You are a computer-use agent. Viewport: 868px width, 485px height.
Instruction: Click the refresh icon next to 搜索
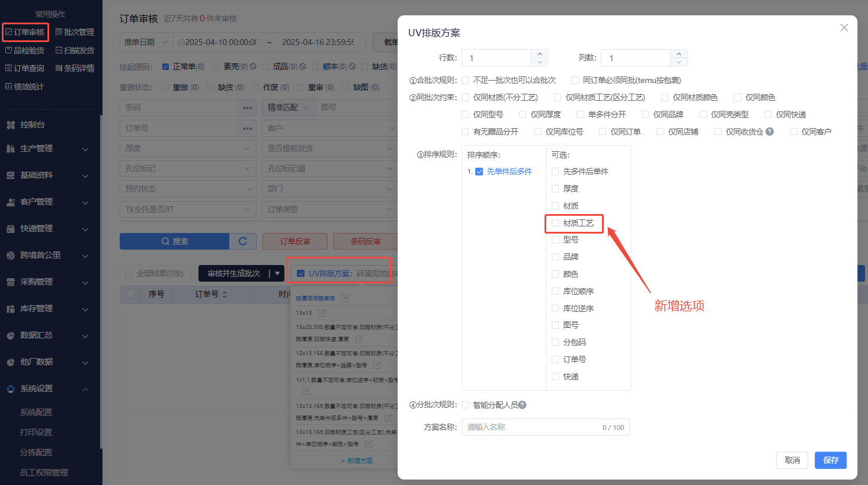(x=243, y=241)
